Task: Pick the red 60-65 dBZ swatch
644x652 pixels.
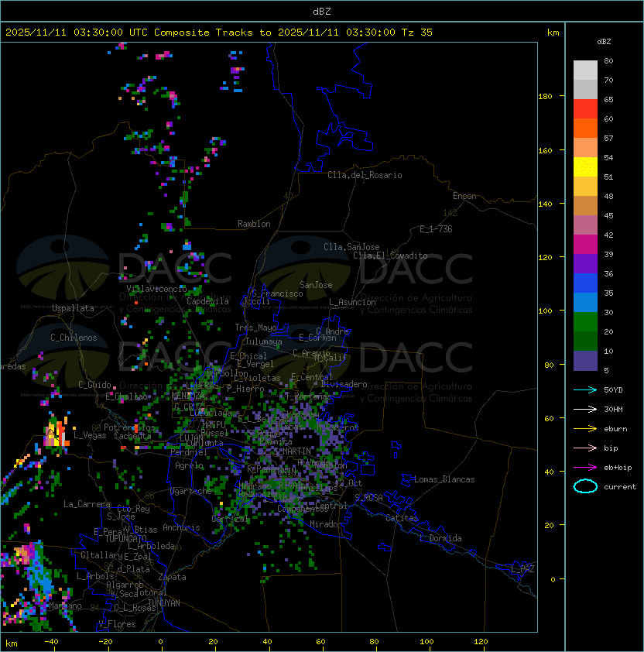Action: pyautogui.click(x=585, y=109)
